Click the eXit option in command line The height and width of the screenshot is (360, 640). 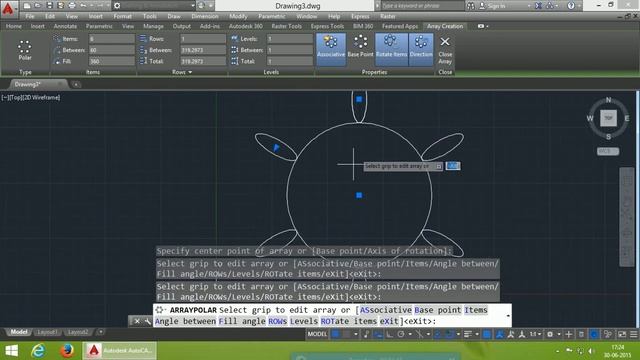coord(389,321)
